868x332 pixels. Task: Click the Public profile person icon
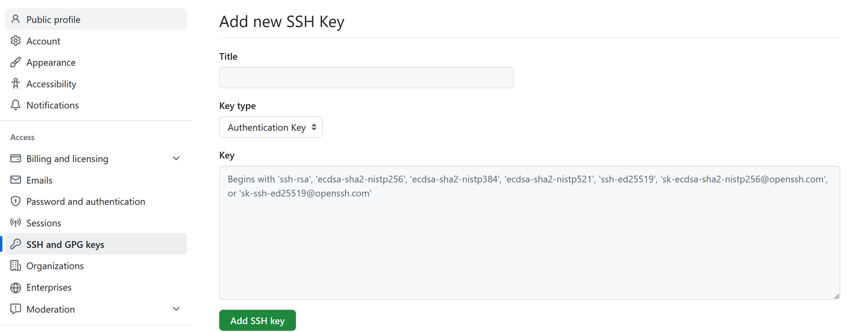pyautogui.click(x=16, y=19)
